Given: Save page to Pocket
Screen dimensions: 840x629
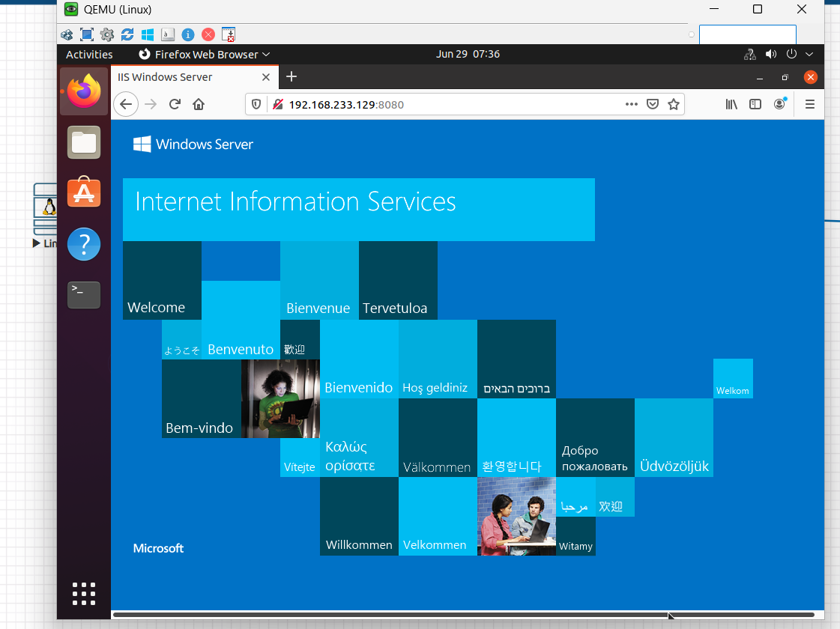Looking at the screenshot, I should (653, 104).
